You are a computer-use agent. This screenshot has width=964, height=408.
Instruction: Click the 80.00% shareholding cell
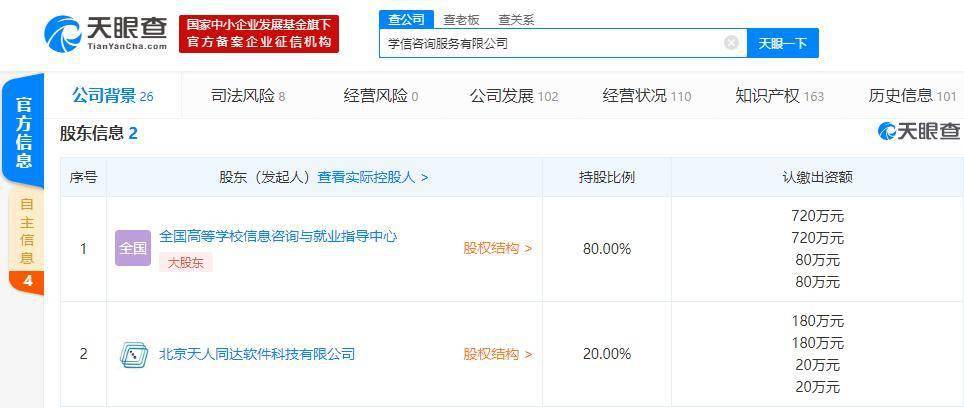(607, 249)
